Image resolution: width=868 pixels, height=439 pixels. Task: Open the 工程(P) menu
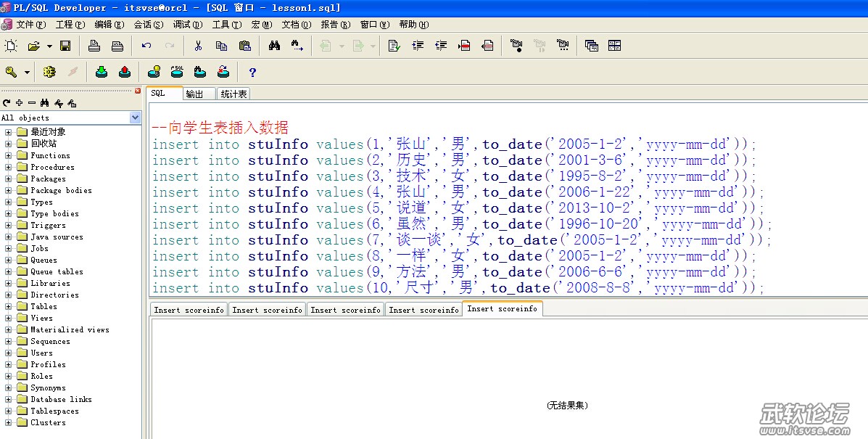(x=70, y=25)
